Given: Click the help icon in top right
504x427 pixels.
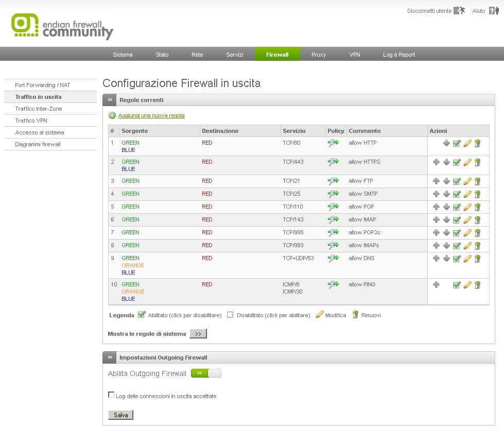Looking at the screenshot, I should [x=494, y=10].
